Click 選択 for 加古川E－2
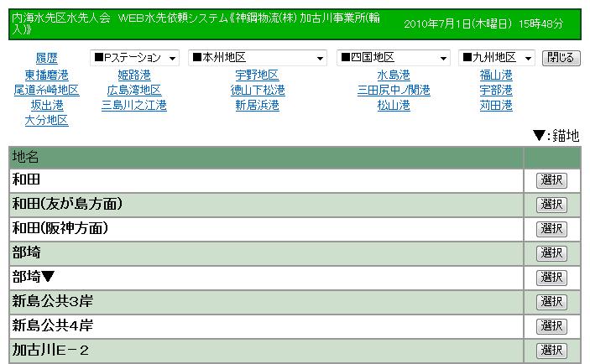This screenshot has height=364, width=590. pyautogui.click(x=551, y=351)
